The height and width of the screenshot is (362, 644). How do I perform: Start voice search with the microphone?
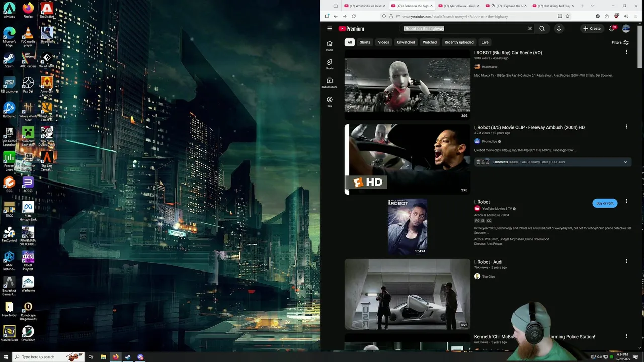559,29
